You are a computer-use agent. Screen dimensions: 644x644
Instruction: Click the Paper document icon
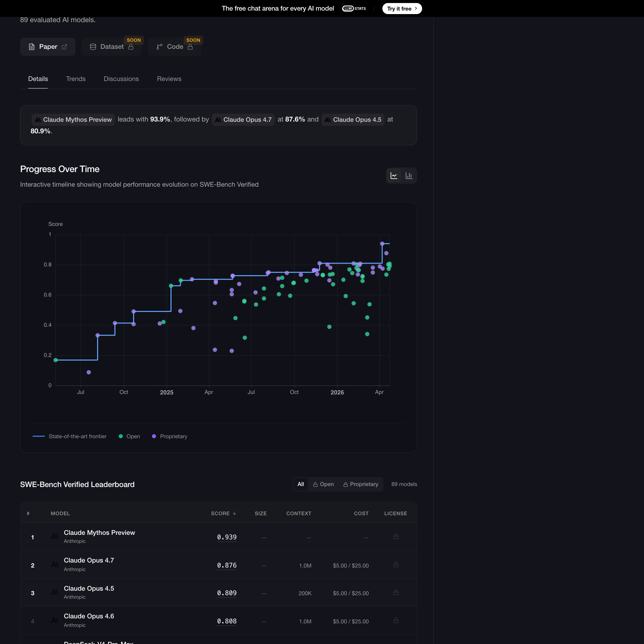(32, 47)
